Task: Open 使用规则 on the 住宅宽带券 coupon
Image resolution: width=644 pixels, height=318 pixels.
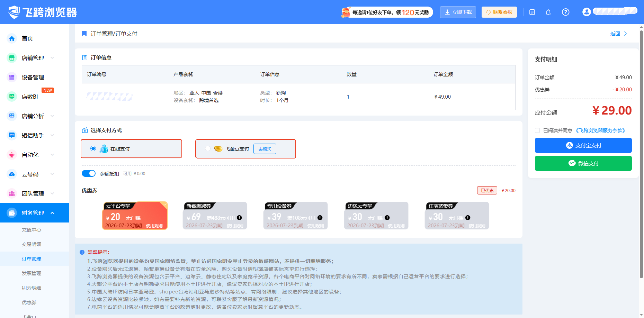Action: pyautogui.click(x=477, y=226)
